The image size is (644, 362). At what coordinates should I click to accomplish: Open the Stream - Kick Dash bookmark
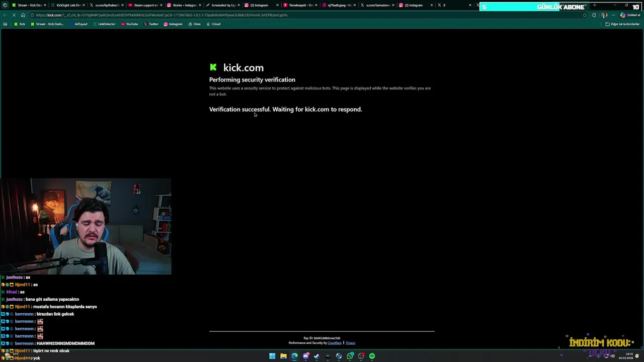[47, 24]
